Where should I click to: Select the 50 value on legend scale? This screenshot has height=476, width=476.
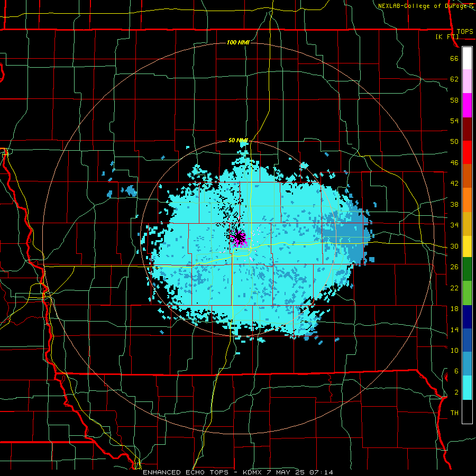tap(454, 142)
